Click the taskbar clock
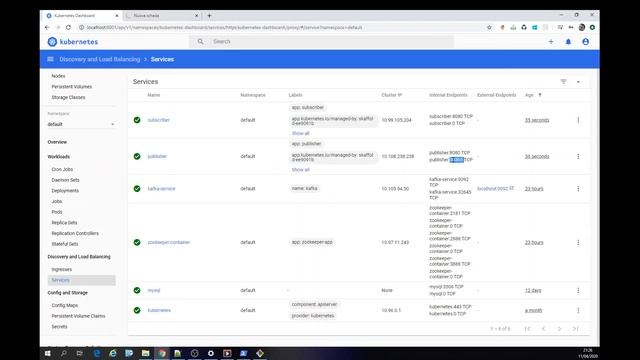 click(588, 353)
